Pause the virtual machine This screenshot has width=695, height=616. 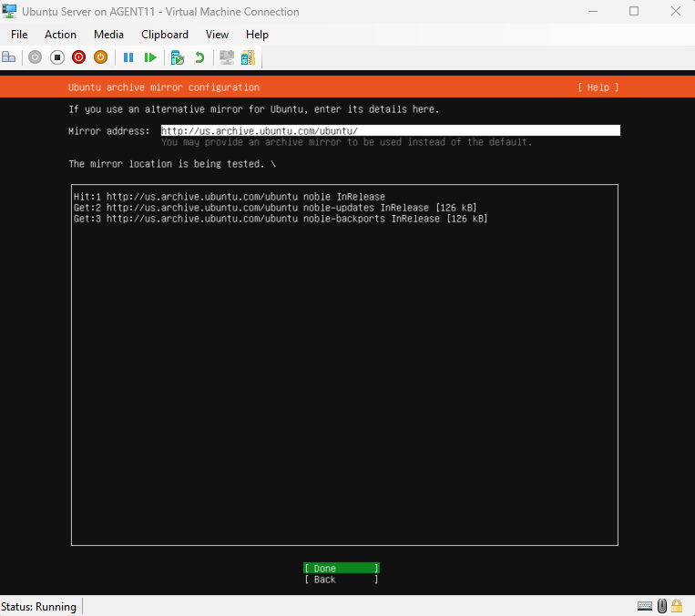128,57
